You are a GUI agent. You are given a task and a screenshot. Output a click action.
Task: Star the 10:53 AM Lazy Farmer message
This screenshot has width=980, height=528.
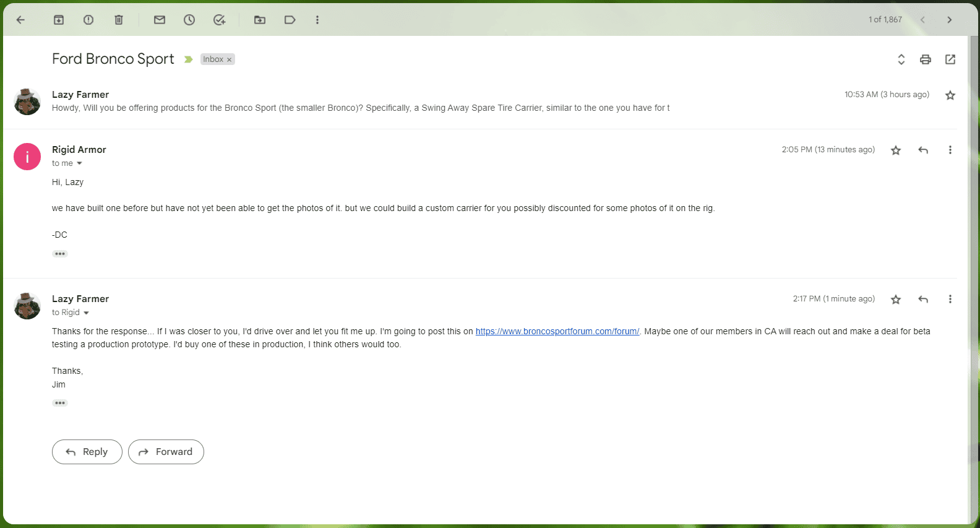point(950,95)
